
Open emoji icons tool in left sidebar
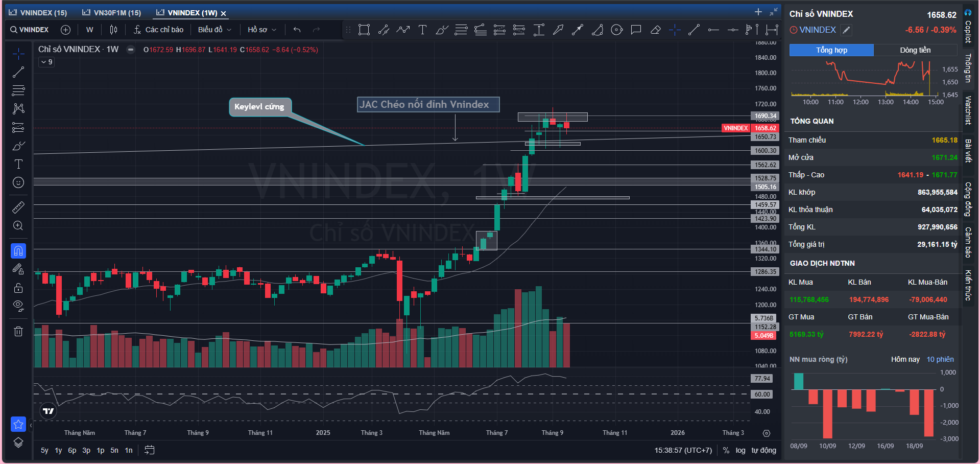(x=18, y=182)
